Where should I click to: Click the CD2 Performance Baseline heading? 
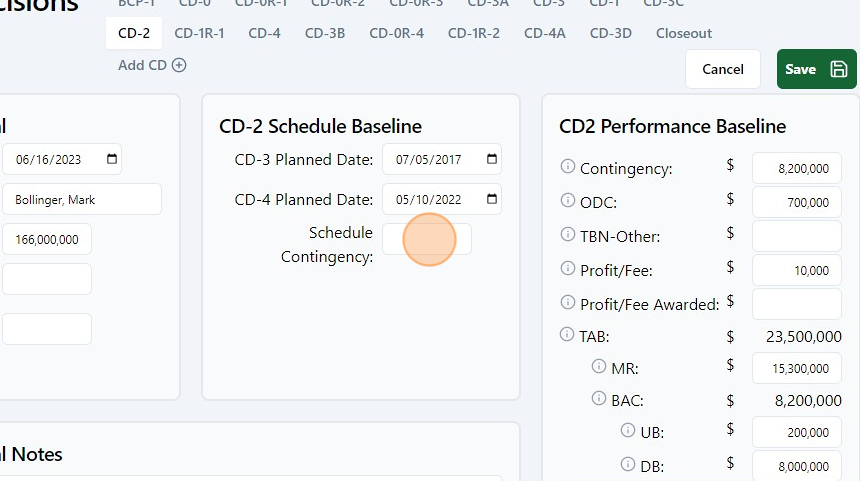672,126
